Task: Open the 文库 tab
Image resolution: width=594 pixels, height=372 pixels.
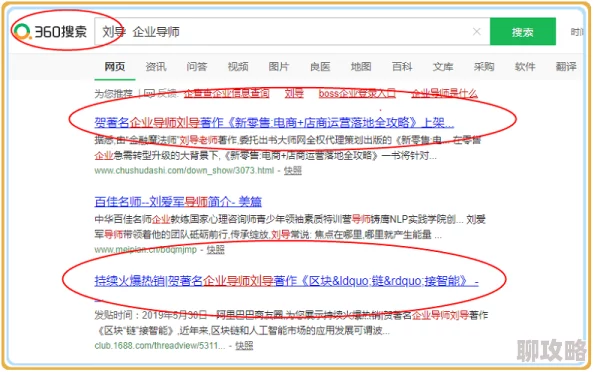Action: pyautogui.click(x=443, y=67)
